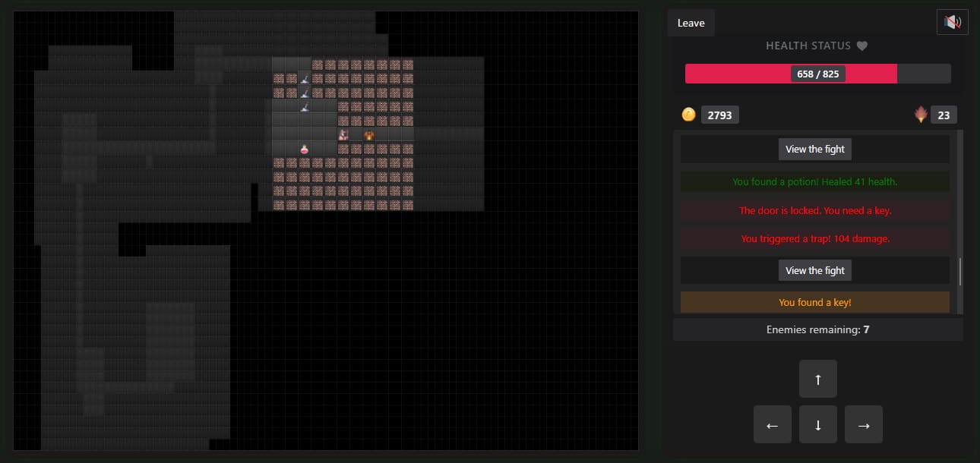The height and width of the screenshot is (463, 980).
Task: Click the player character on the map
Action: 343,135
